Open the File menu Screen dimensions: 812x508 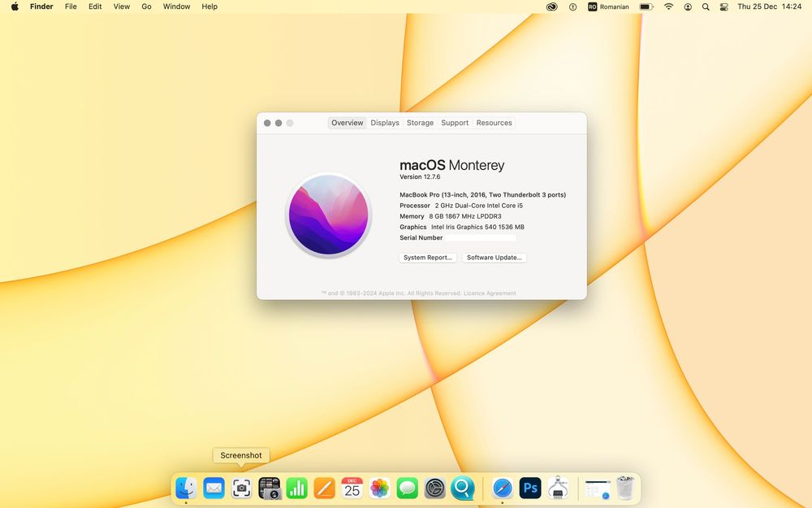click(x=71, y=7)
